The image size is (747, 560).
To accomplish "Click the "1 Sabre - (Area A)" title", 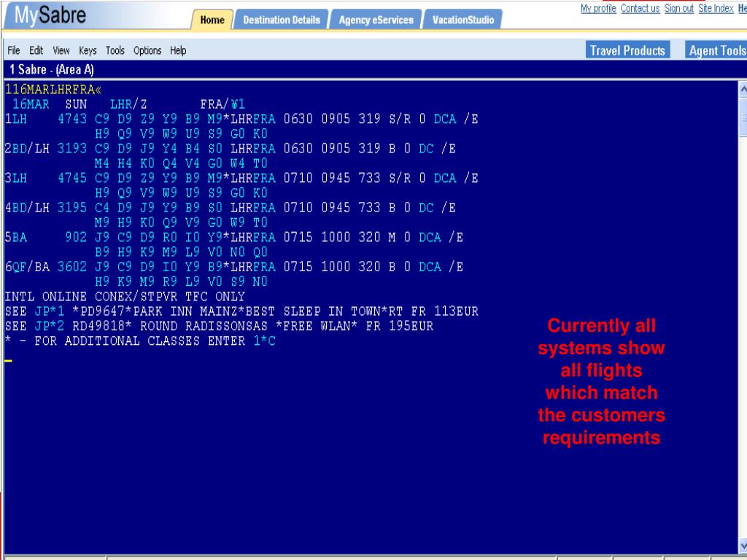I will click(52, 70).
